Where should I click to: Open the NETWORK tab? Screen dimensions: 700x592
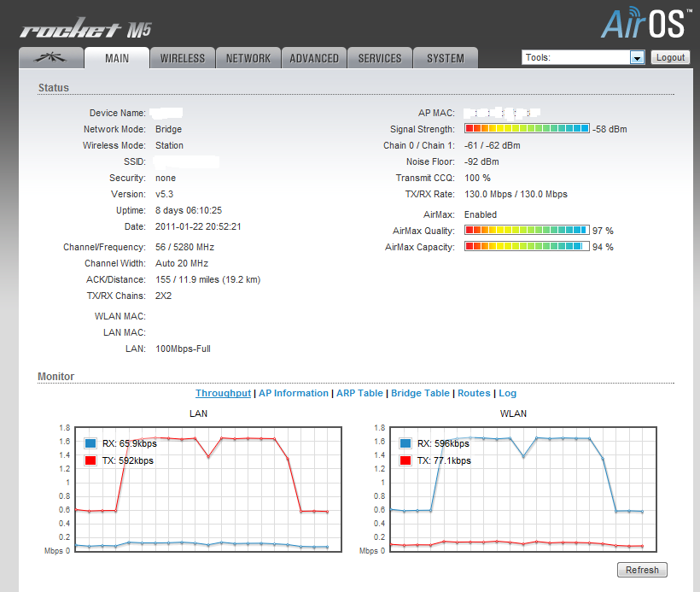pos(248,58)
